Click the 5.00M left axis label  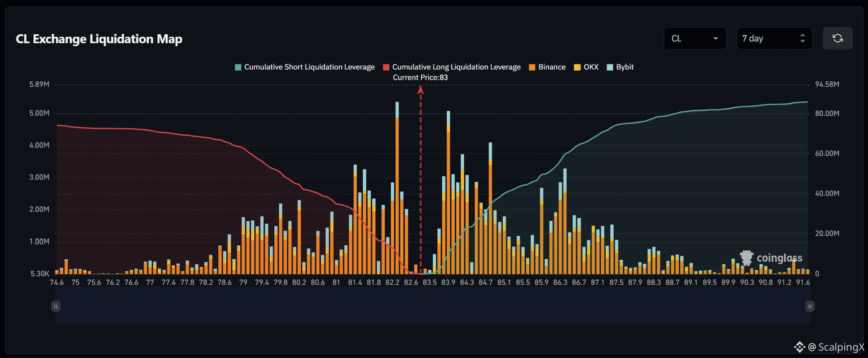(39, 113)
